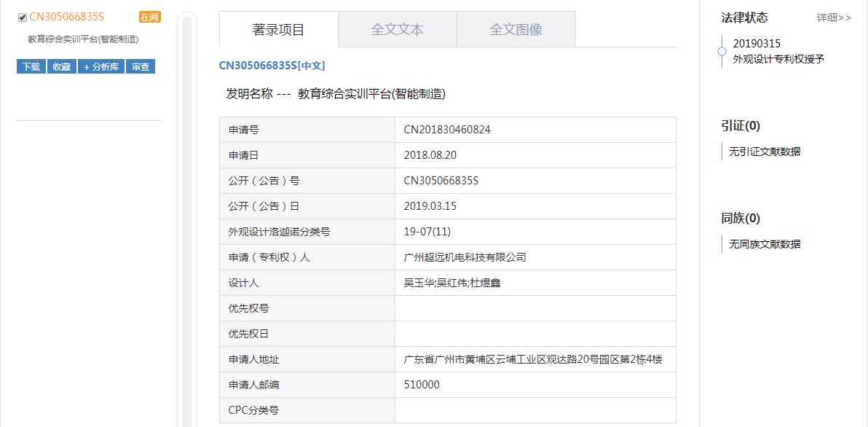Image resolution: width=868 pixels, height=427 pixels.
Task: Click the legal status timeline circle marker
Action: coord(722,52)
